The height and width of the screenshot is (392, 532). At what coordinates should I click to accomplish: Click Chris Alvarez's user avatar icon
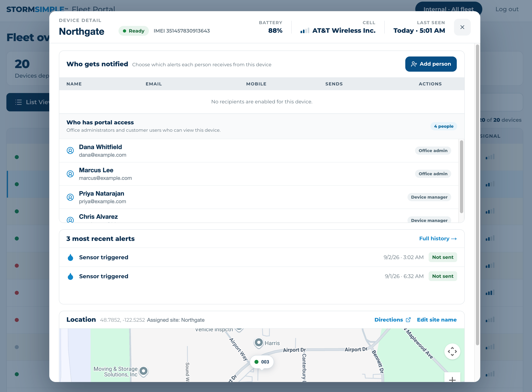tap(70, 220)
